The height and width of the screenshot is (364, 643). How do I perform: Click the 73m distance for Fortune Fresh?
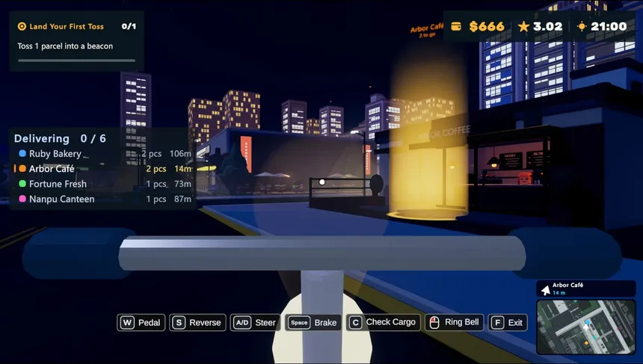183,184
